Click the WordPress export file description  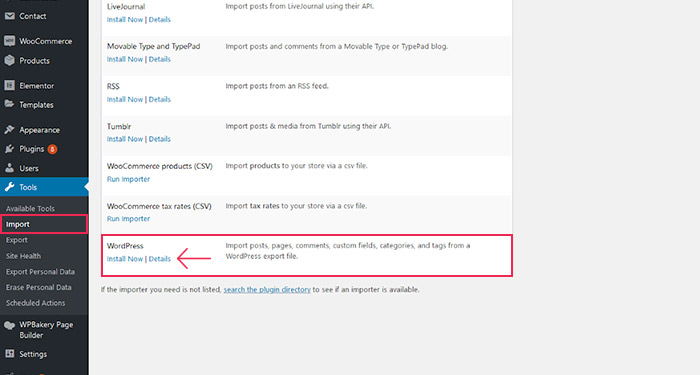pos(348,251)
